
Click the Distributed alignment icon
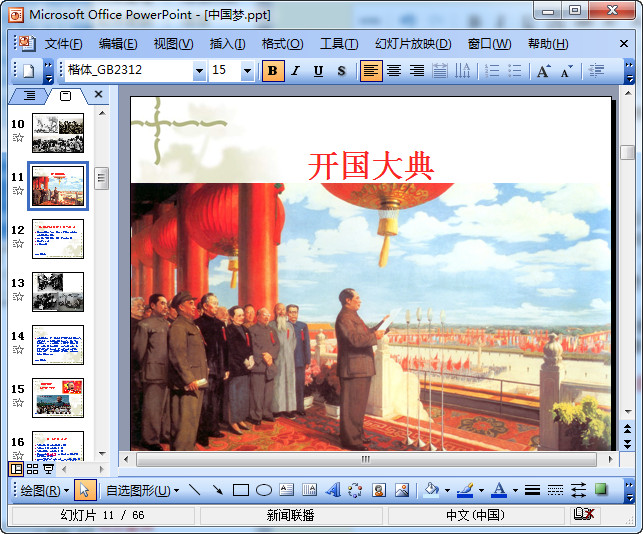(440, 71)
